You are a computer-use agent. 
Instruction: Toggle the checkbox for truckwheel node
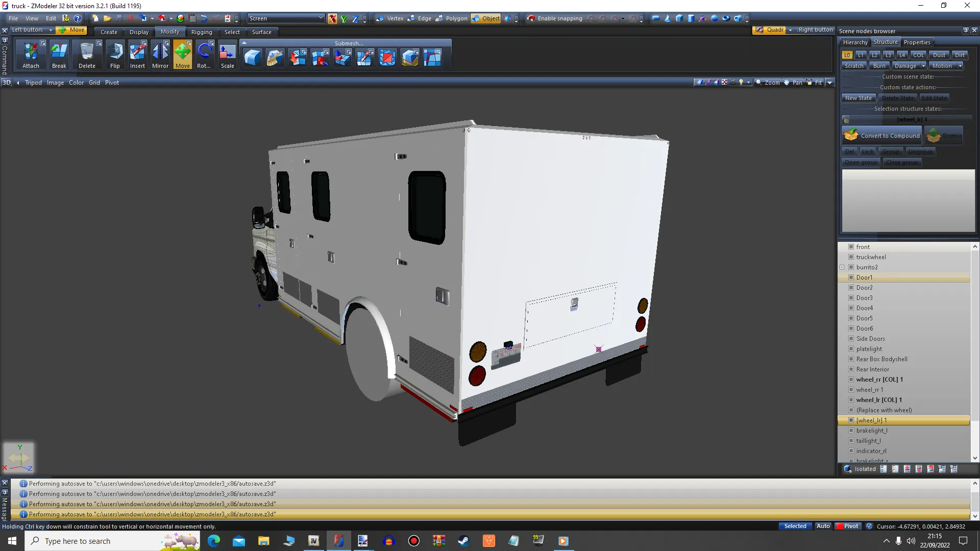pos(851,257)
